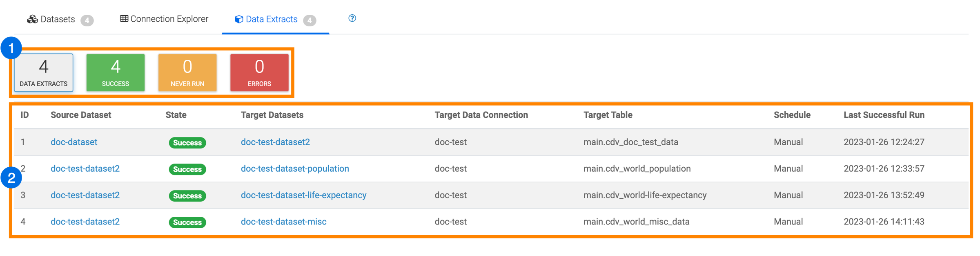Sort by the Last Successful Run column

tap(884, 115)
